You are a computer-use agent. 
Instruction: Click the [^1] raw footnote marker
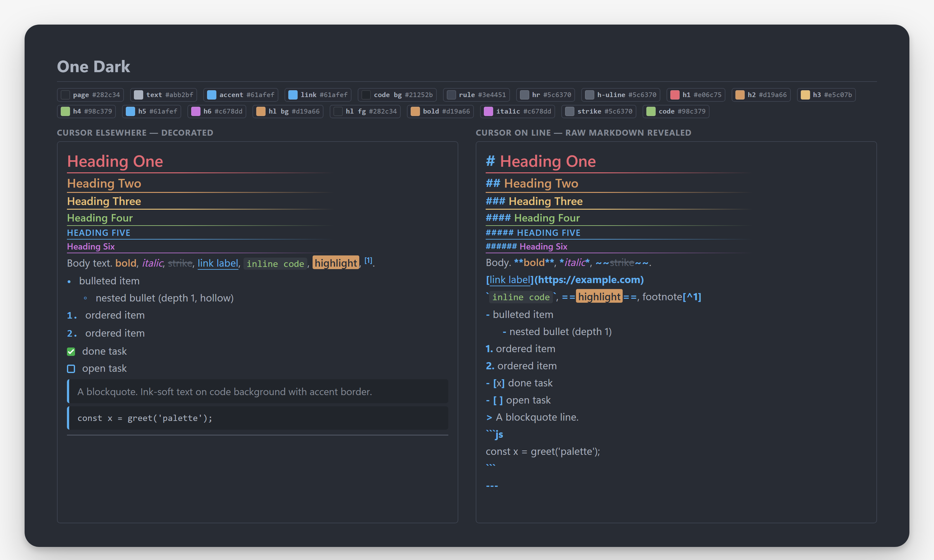coord(692,297)
